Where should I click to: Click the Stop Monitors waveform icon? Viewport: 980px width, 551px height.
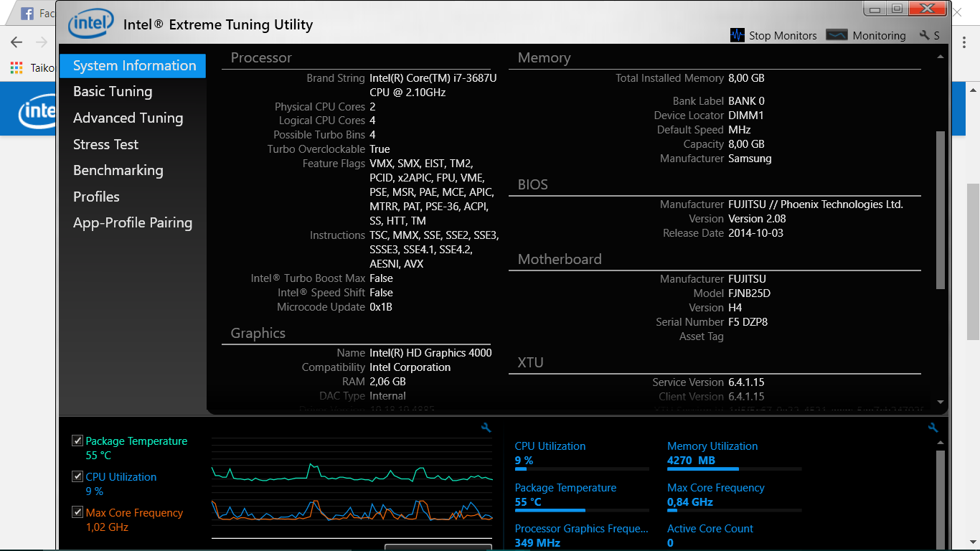pos(738,35)
